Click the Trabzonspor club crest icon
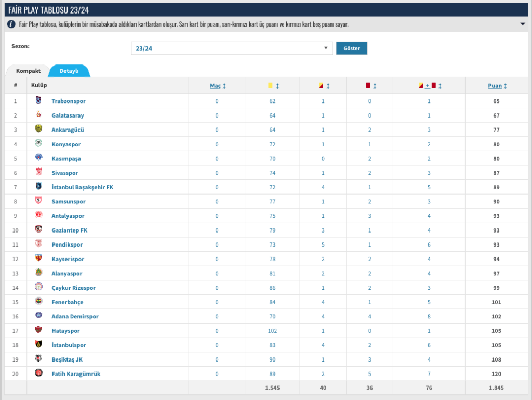Image resolution: width=532 pixels, height=400 pixels. (38, 100)
